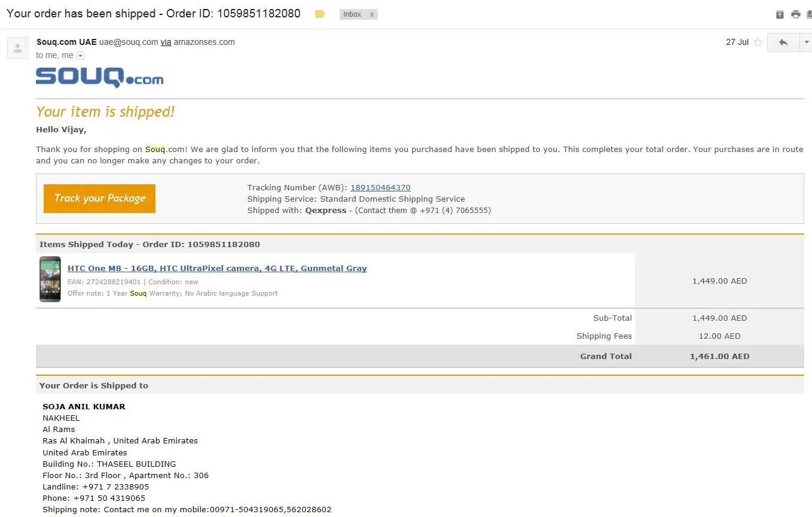812x517 pixels.
Task: Click the yellow importance marker beside the subject
Action: [320, 14]
